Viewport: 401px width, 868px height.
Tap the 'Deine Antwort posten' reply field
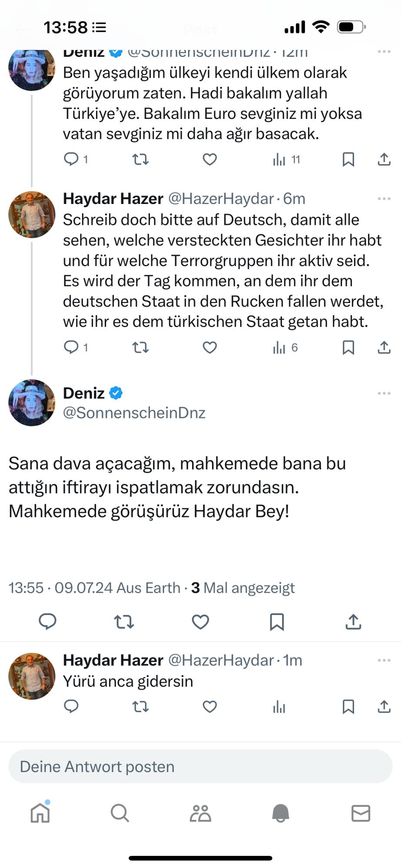tap(200, 766)
